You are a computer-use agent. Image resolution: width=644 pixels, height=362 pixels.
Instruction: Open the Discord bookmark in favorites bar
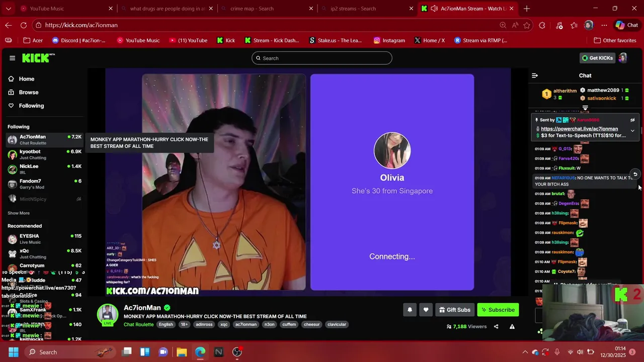[79, 40]
